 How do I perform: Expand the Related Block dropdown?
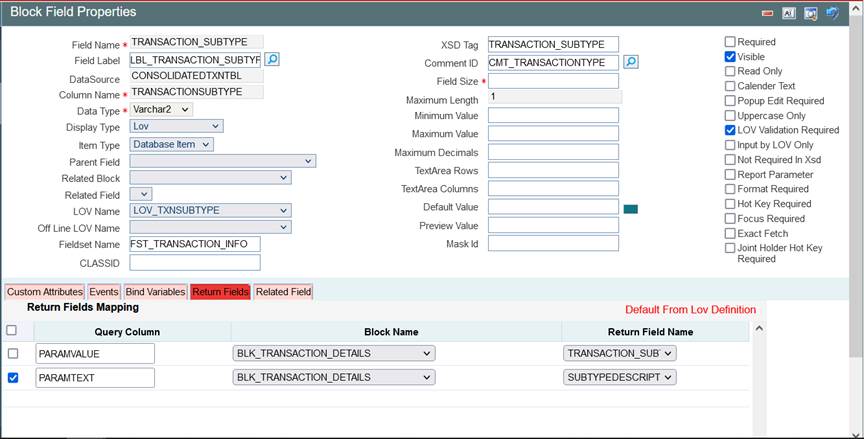tap(210, 177)
